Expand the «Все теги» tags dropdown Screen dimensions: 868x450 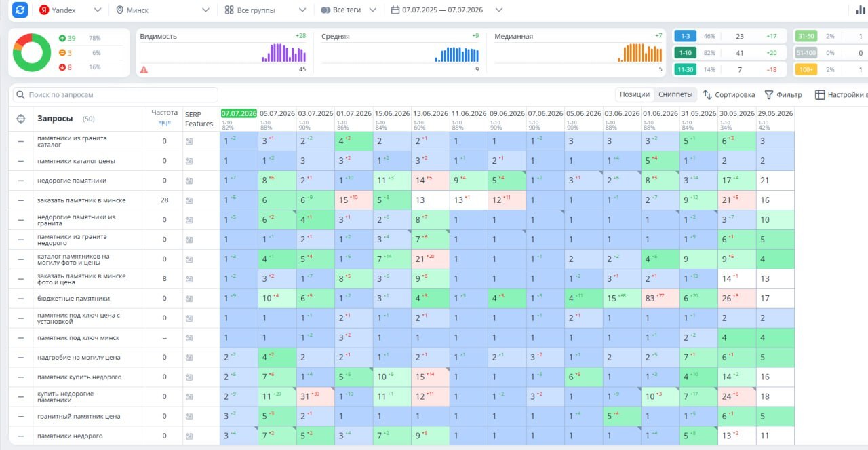[347, 10]
